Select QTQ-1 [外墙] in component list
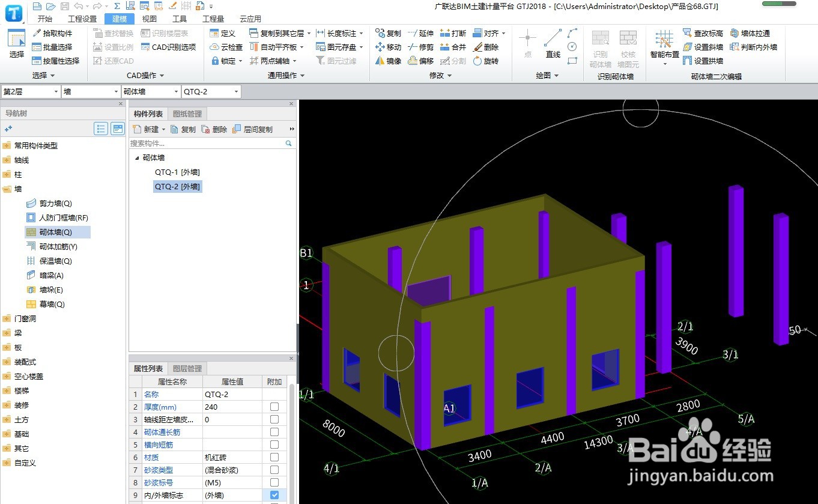818x504 pixels. coord(177,172)
